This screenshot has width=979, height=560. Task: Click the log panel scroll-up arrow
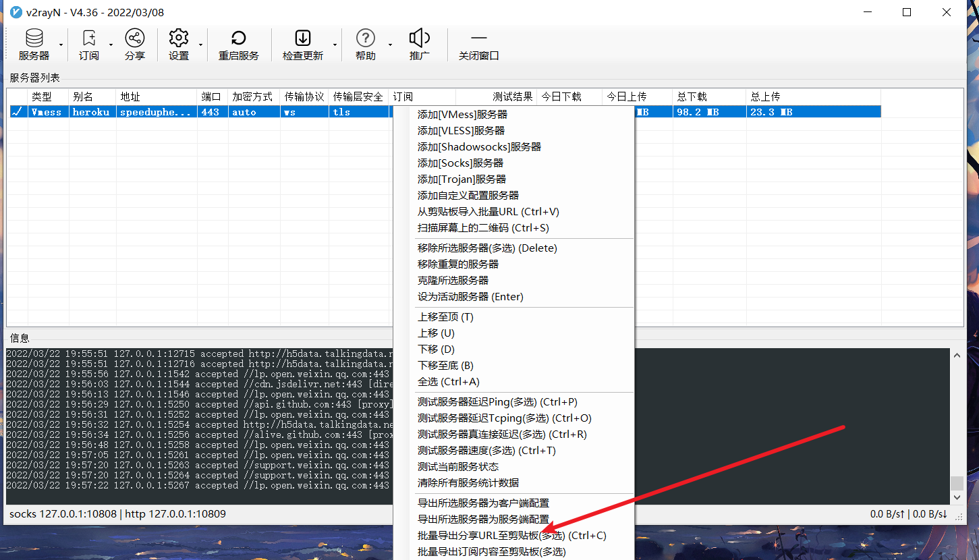click(x=957, y=355)
